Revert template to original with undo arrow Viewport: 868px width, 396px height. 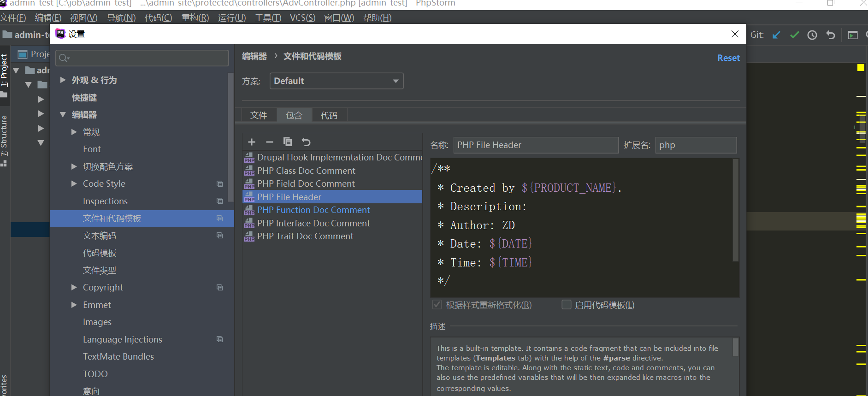click(306, 142)
